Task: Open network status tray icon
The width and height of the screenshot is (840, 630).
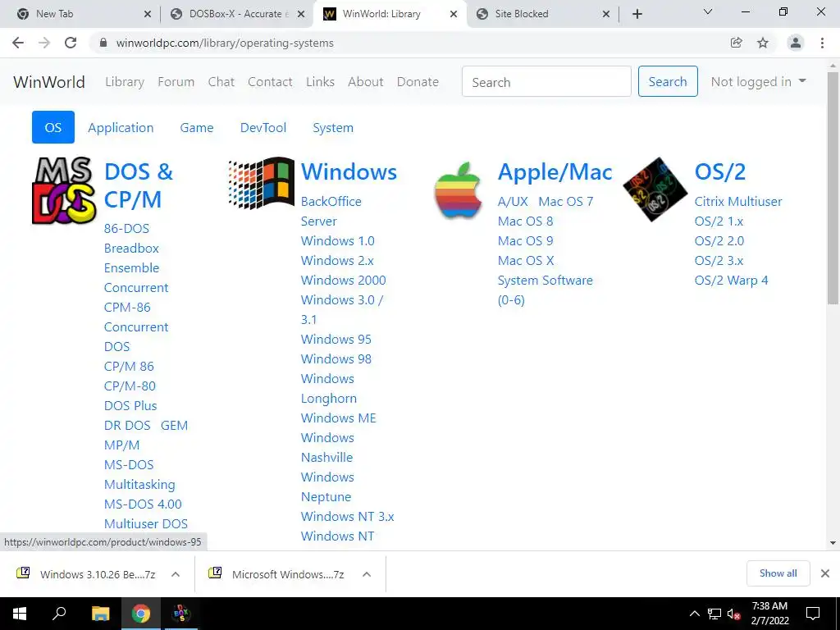Action: [x=714, y=614]
